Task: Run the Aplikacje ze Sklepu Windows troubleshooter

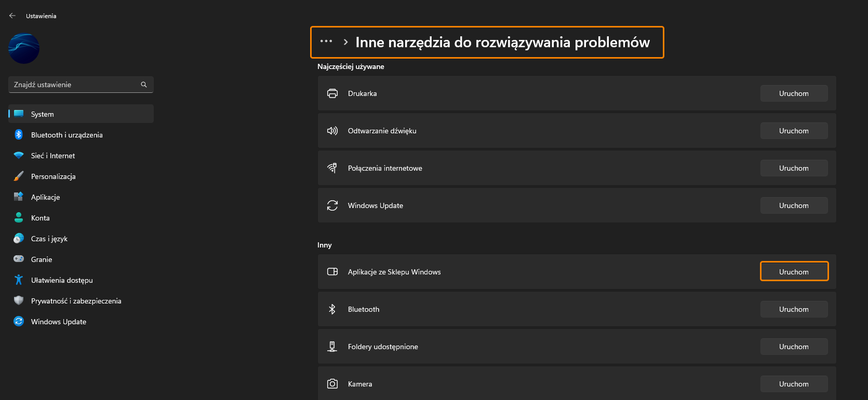Action: (x=794, y=272)
